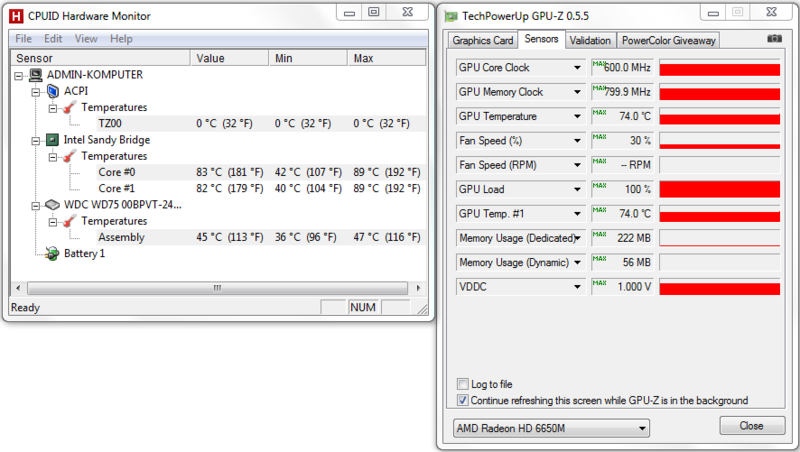Click MAX indicator for GPU Load
Image resolution: width=800 pixels, height=452 pixels.
(x=599, y=185)
